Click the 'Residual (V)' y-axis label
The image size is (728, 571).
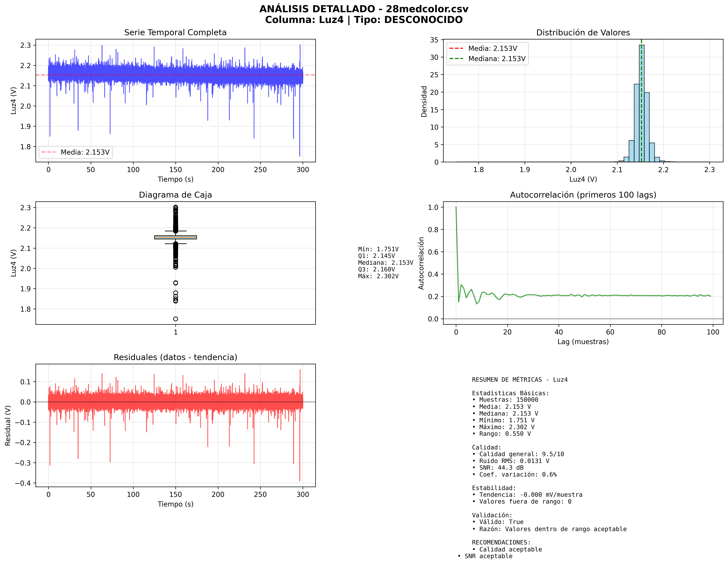(x=8, y=425)
